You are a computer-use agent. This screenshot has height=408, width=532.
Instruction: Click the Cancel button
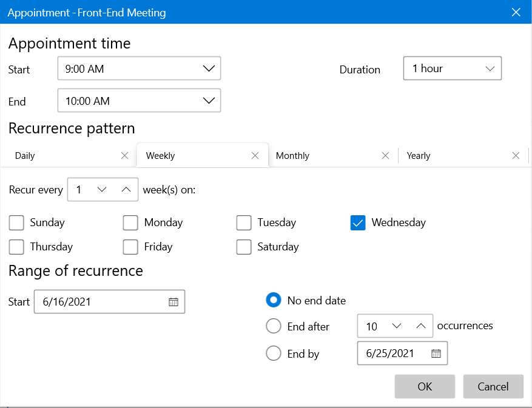pos(493,386)
